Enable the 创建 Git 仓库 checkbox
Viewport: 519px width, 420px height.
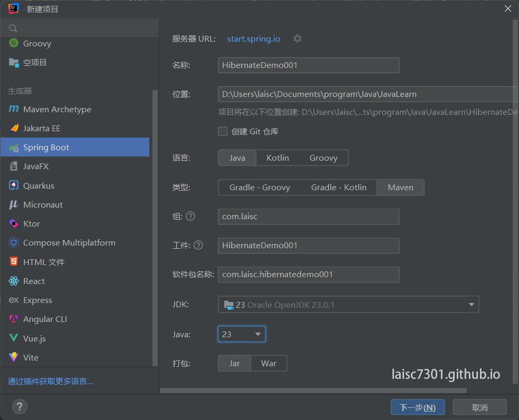223,131
